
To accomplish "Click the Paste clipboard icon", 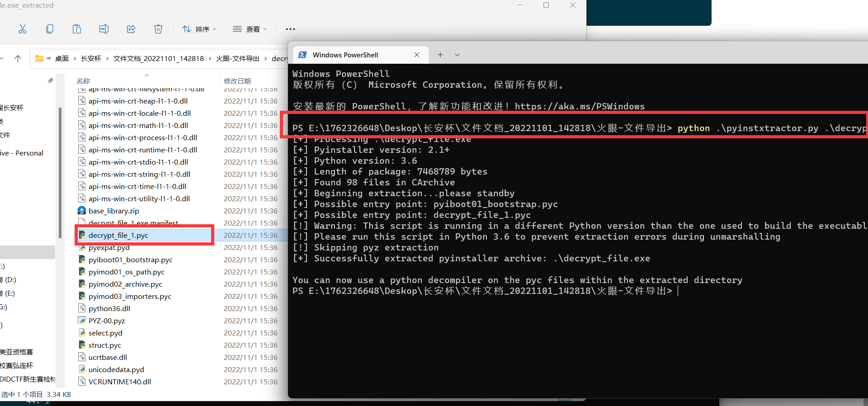I will tap(77, 29).
